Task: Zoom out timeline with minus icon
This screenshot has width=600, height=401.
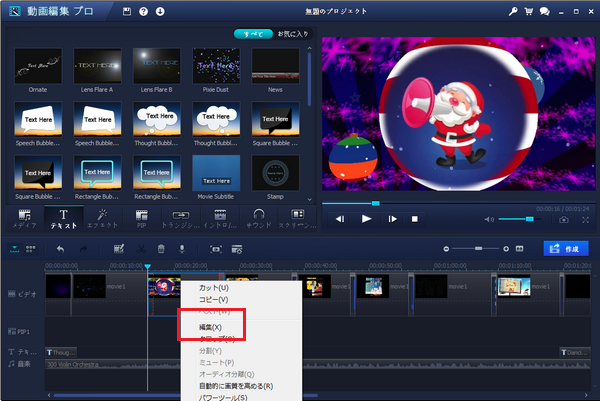Action: tap(446, 249)
